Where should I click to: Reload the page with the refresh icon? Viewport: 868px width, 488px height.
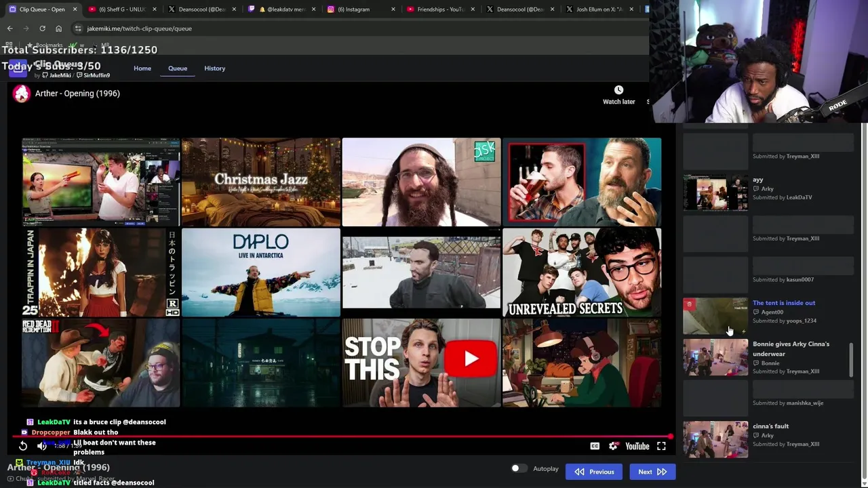tap(42, 28)
